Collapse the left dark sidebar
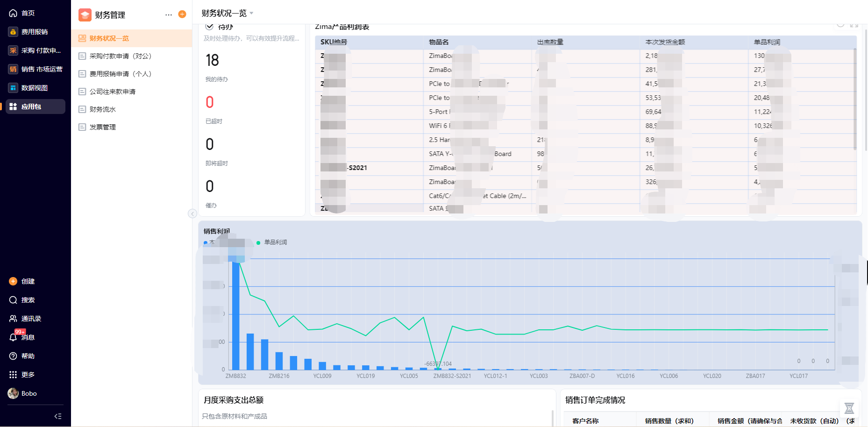Viewport: 868px width, 427px height. point(58,416)
